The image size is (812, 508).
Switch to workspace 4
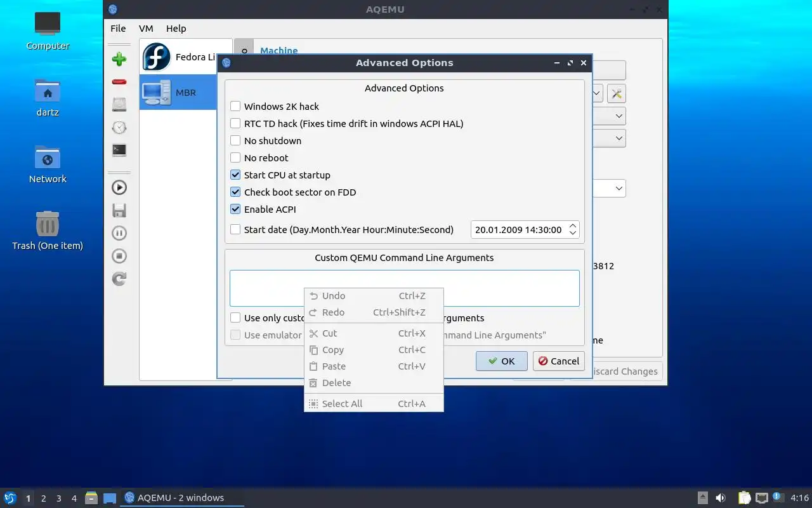(74, 498)
